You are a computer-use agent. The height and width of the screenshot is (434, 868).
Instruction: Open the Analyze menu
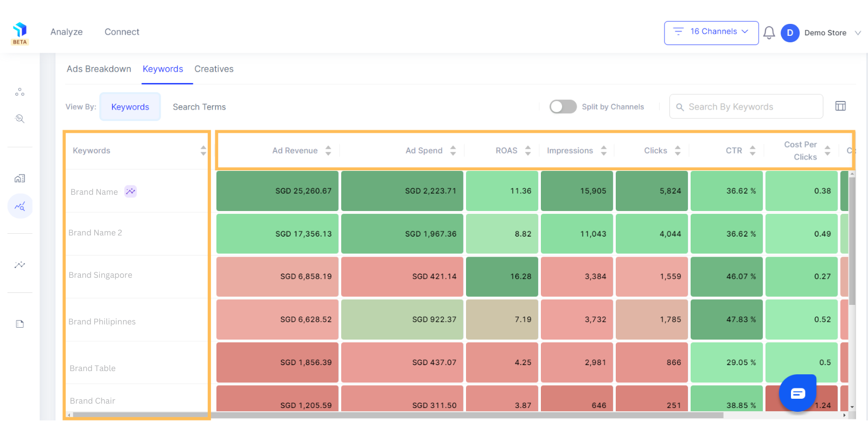[x=67, y=32]
